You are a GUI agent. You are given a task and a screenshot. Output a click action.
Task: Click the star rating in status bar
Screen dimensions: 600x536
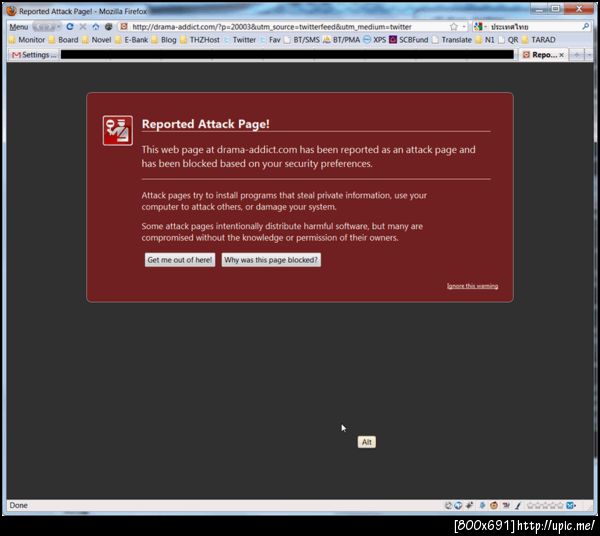(x=545, y=505)
